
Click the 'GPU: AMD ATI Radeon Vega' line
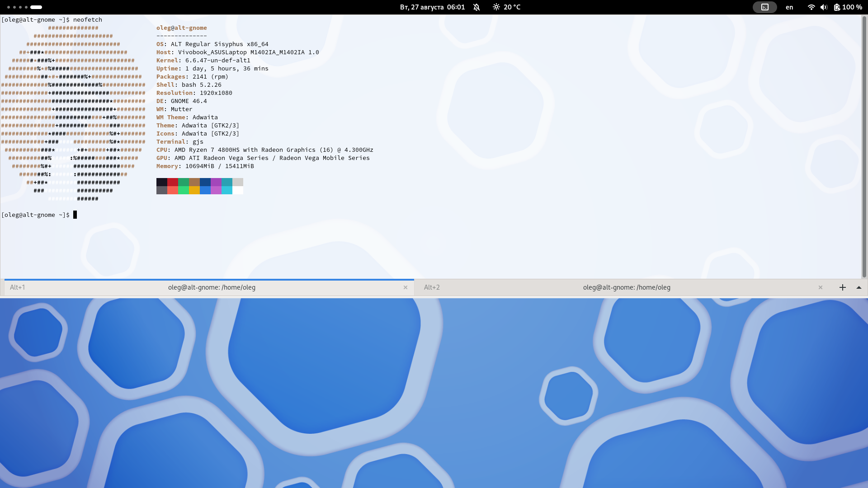point(263,158)
